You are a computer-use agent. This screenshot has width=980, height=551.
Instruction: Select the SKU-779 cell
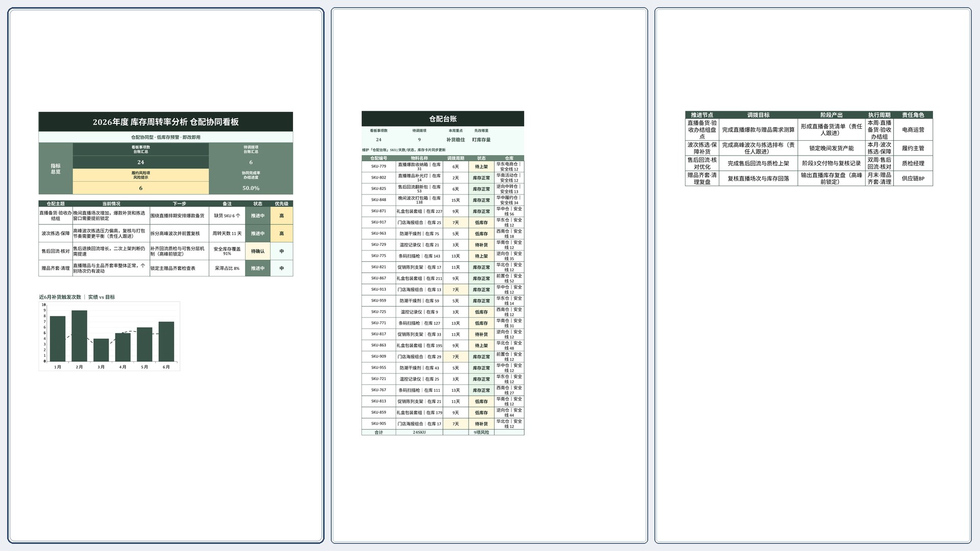pos(379,166)
